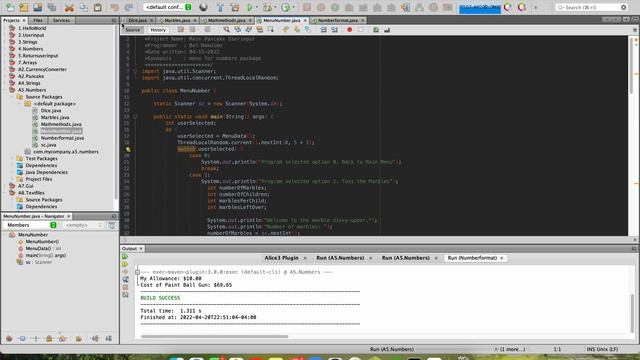Click the Re-run icon in Output sidebar
This screenshot has width=640, height=360.
coord(125,256)
